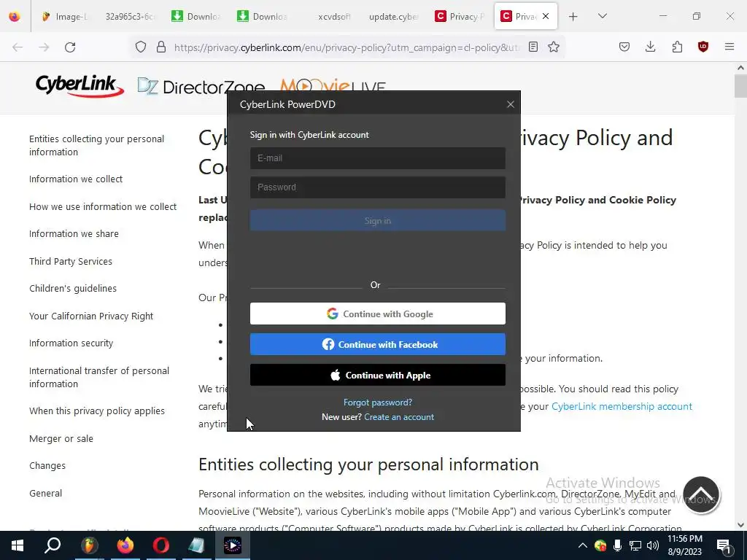Image resolution: width=747 pixels, height=560 pixels.
Task: Reload the page with the refresh icon
Action: (70, 47)
